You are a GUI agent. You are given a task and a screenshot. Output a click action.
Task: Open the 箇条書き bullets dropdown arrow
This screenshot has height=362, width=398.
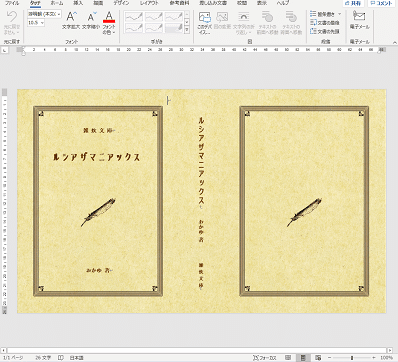pos(340,14)
